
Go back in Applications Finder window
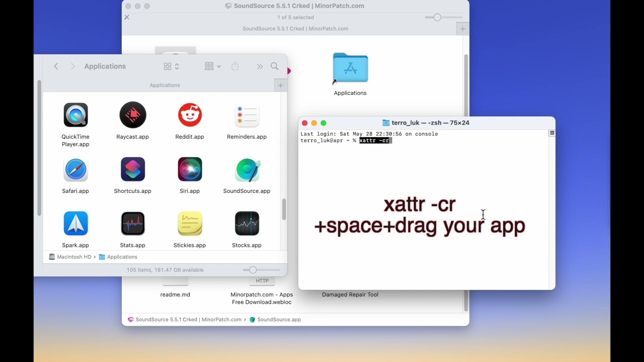coord(56,66)
